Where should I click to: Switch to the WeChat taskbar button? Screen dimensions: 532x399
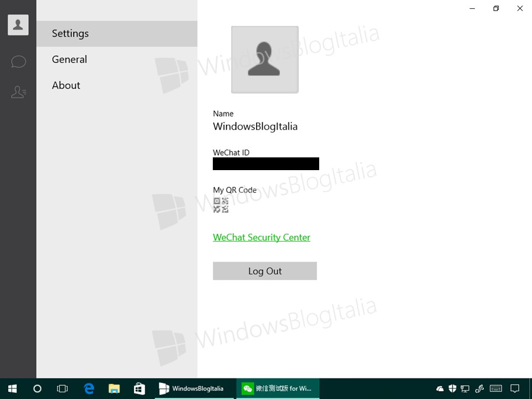tap(278, 388)
